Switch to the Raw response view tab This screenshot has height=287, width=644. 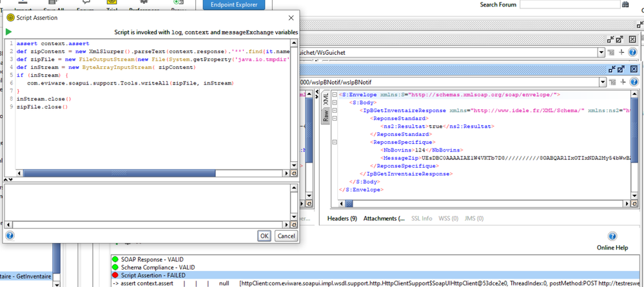click(326, 117)
